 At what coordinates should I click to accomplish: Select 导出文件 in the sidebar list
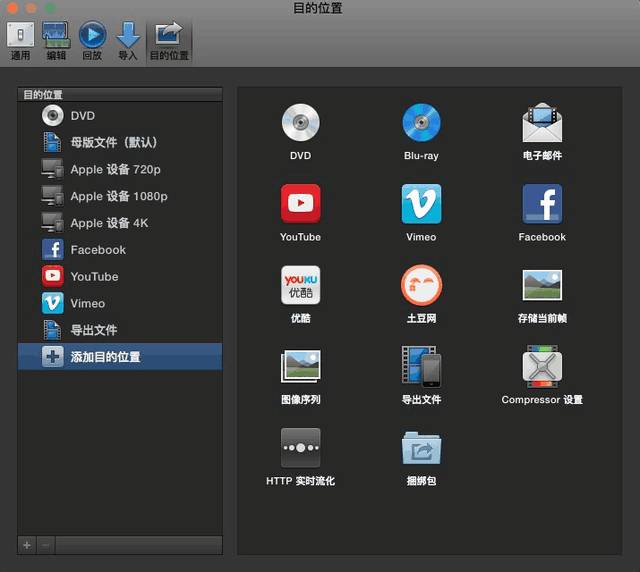tap(120, 330)
